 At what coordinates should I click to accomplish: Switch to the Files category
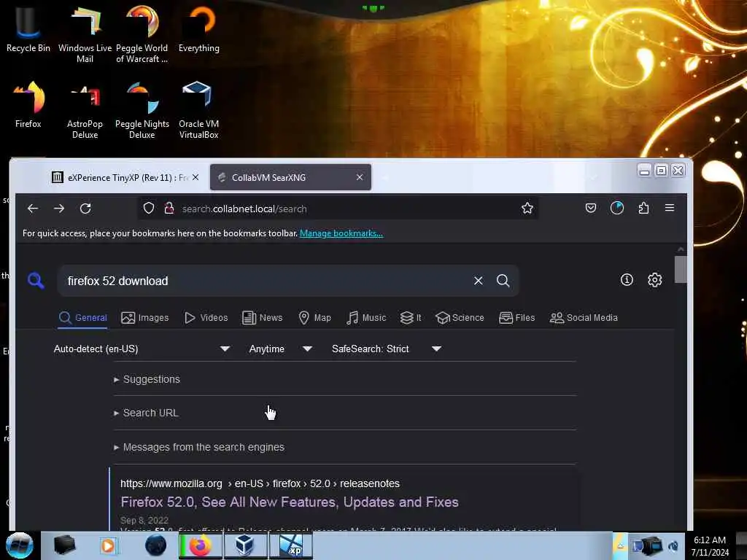click(x=517, y=318)
